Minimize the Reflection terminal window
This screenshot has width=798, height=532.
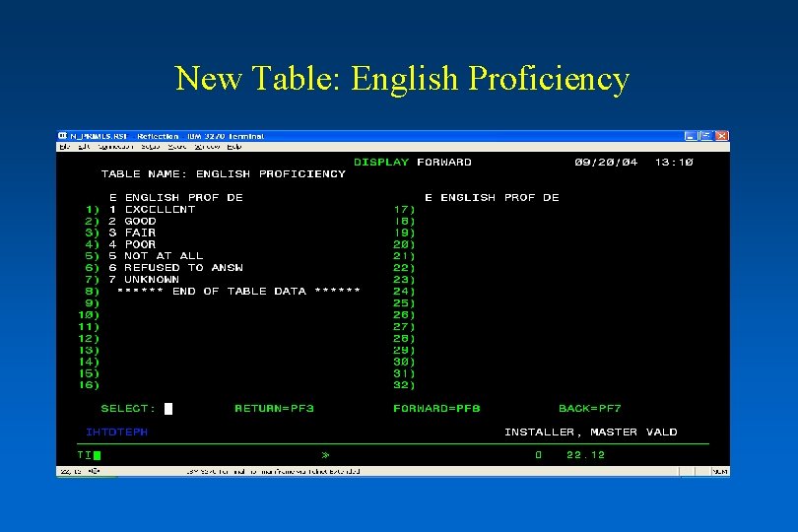pyautogui.click(x=690, y=136)
